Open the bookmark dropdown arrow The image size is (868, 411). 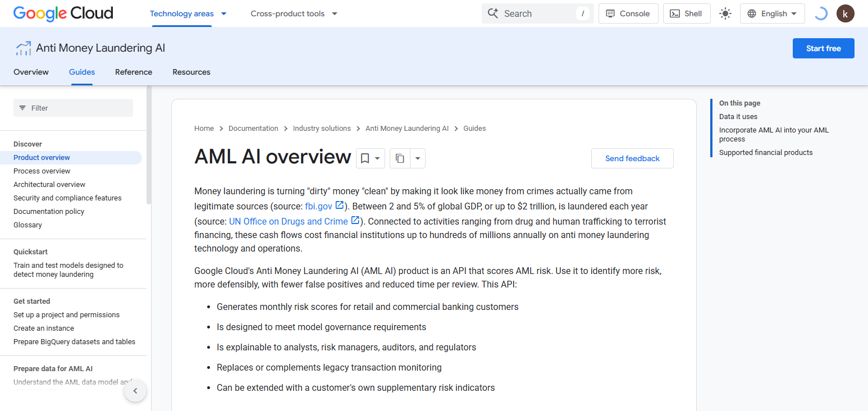(378, 158)
